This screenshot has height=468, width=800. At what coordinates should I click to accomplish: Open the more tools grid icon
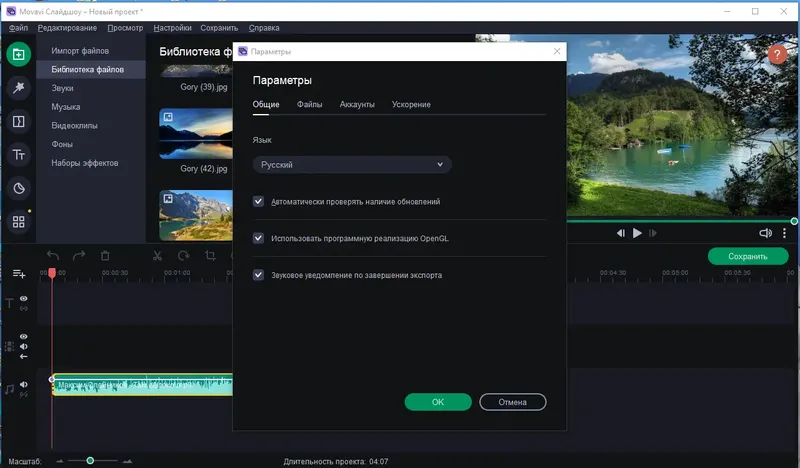pyautogui.click(x=18, y=222)
